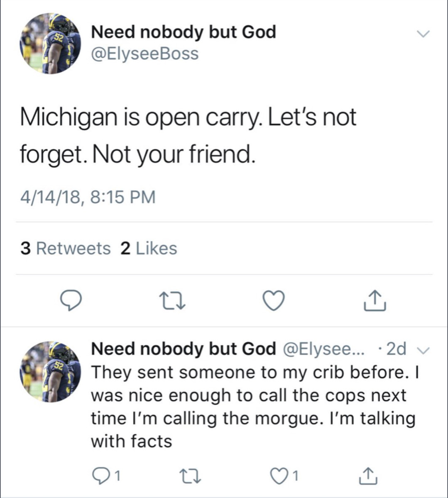Open the options chevron on the second tweet
This screenshot has width=448, height=498.
pos(424,350)
